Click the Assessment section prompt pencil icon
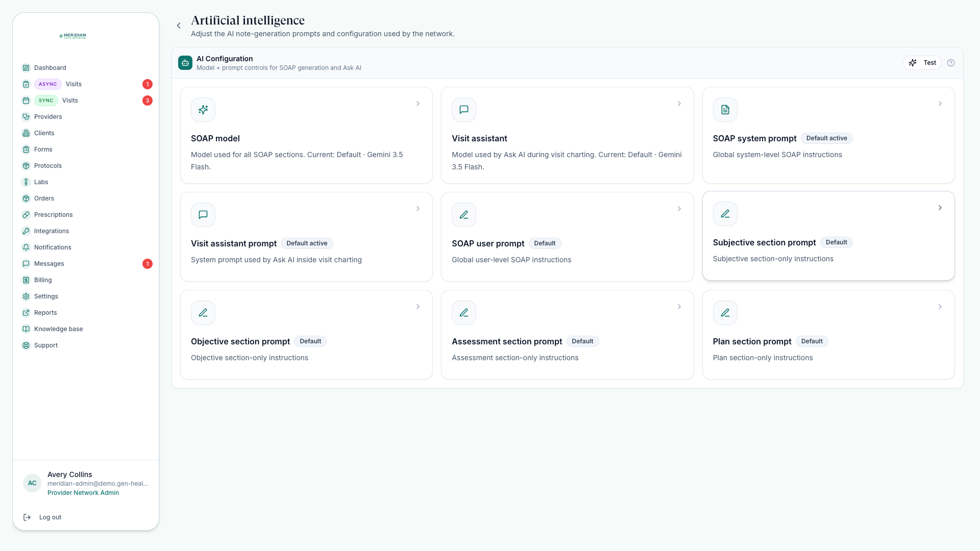The width and height of the screenshot is (980, 551). click(x=464, y=313)
